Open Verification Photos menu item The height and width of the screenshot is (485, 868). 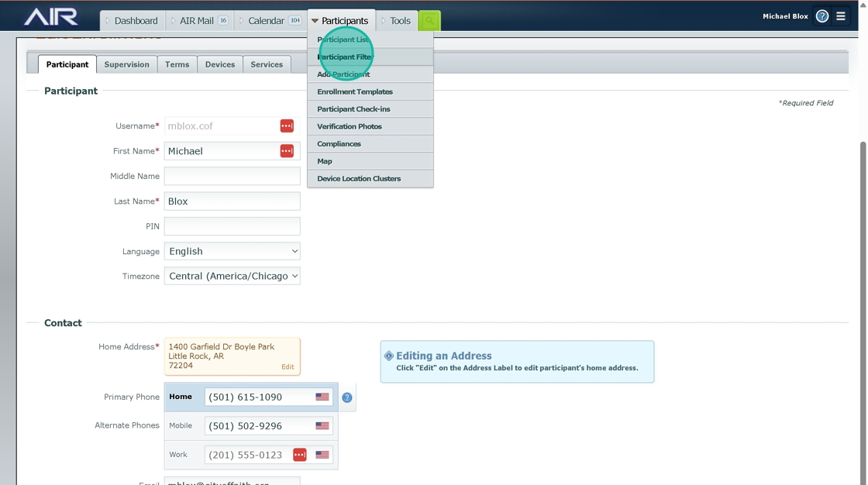370,126
